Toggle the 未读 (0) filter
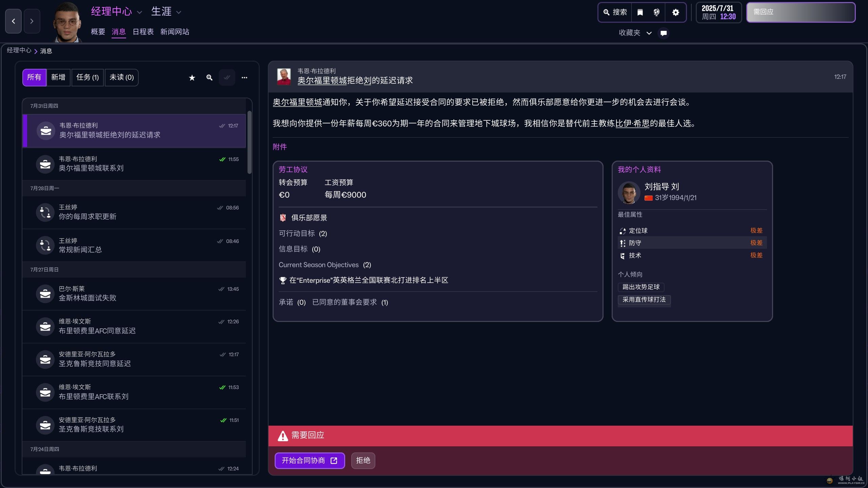The width and height of the screenshot is (868, 488). coord(121,78)
